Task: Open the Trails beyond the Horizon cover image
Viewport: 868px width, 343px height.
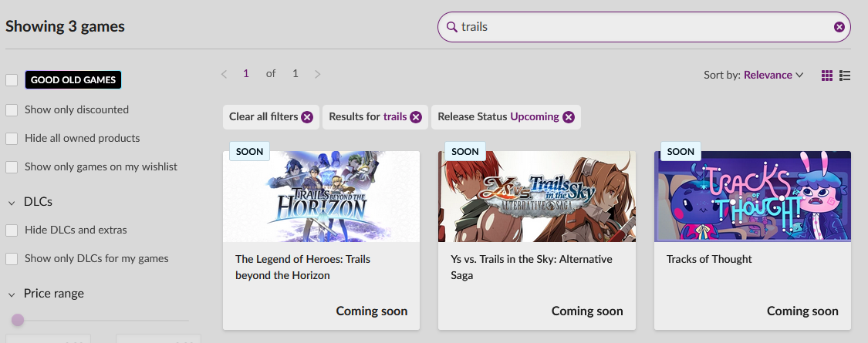Action: pyautogui.click(x=321, y=197)
